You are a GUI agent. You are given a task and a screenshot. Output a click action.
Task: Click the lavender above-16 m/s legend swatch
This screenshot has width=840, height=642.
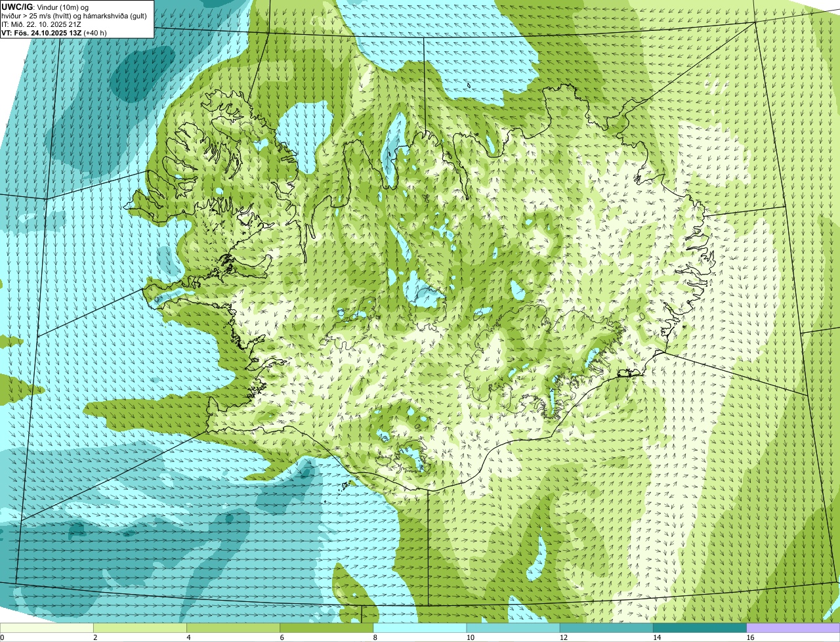(793, 628)
